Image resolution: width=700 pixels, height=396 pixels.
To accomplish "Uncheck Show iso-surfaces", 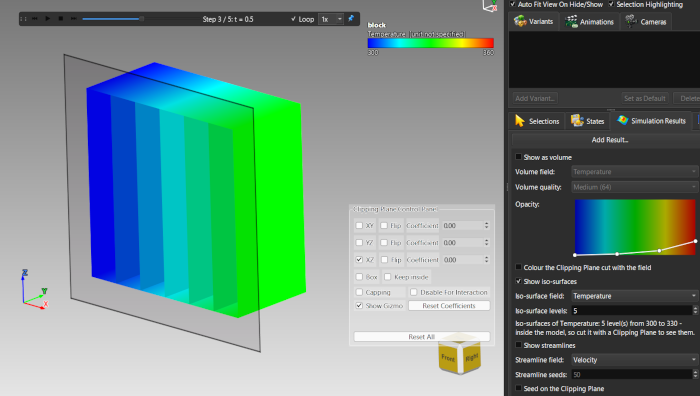I will pos(518,281).
